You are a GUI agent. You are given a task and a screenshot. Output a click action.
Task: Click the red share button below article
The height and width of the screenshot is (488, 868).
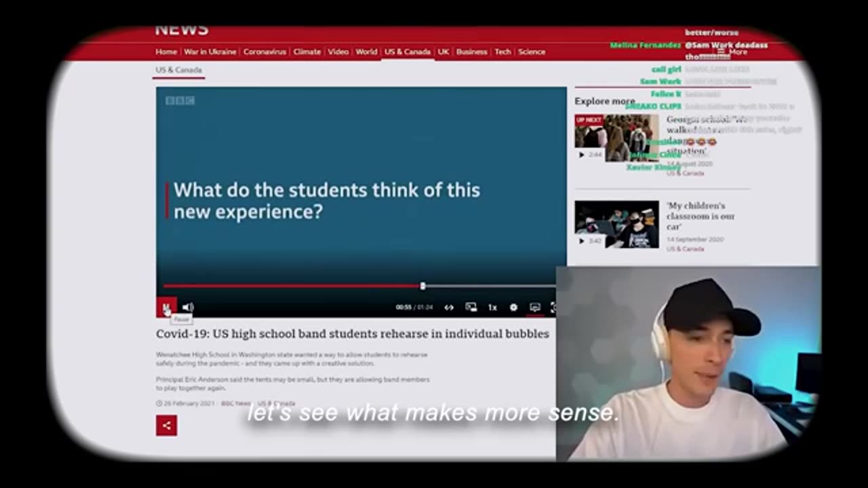click(x=166, y=426)
